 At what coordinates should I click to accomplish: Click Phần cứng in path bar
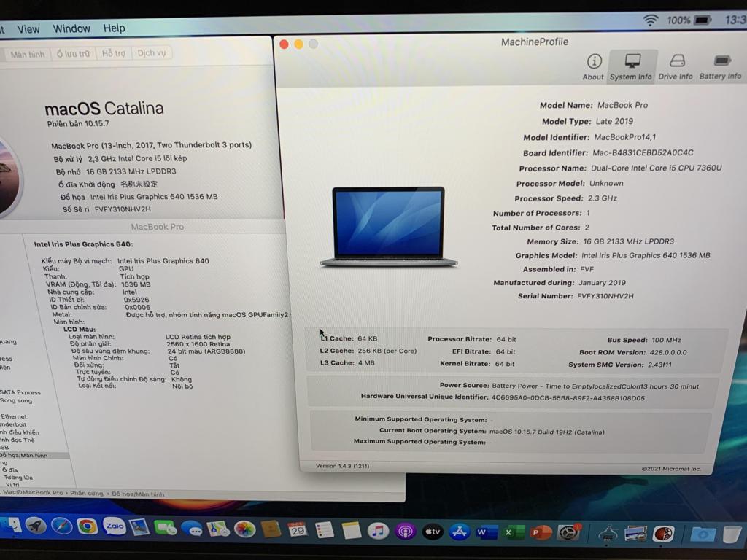point(86,494)
